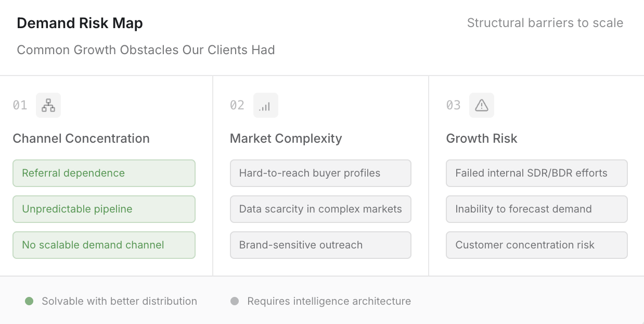Click the Channel Concentration heading
Screen dimensions: 644x324
[81, 139]
